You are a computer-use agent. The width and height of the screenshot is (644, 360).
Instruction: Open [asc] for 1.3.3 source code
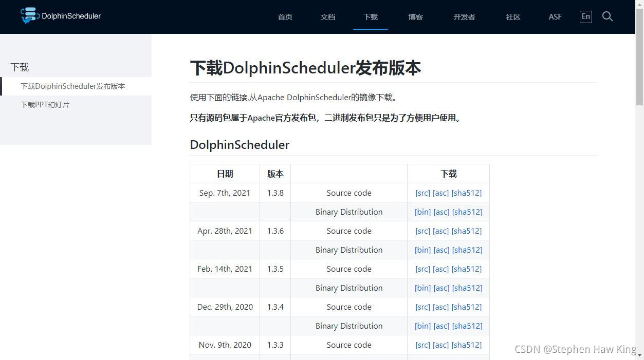coord(441,345)
